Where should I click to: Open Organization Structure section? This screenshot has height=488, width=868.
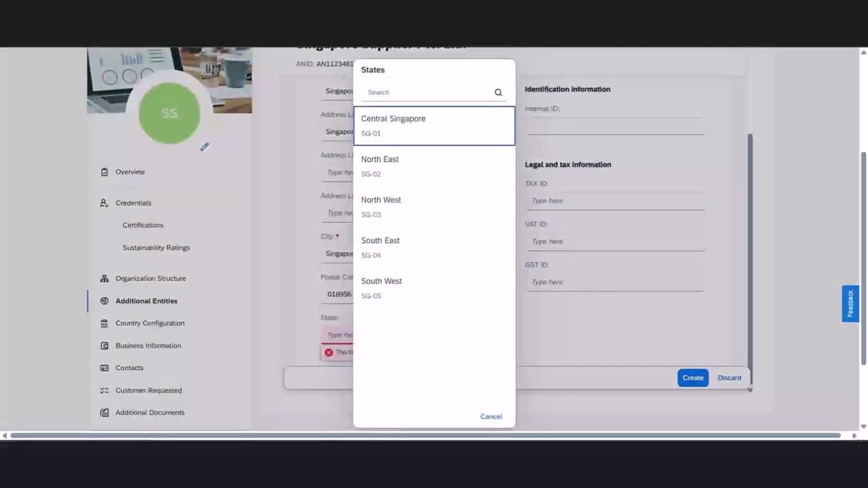pos(151,279)
